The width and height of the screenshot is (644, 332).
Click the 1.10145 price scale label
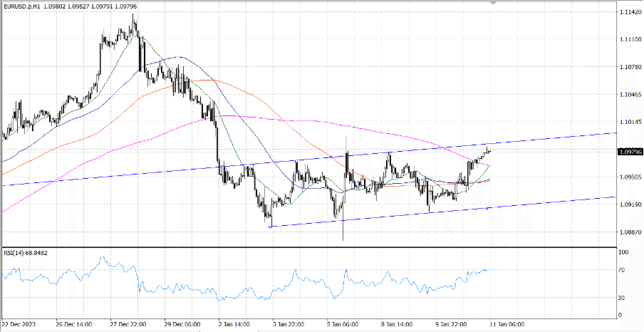pos(631,122)
